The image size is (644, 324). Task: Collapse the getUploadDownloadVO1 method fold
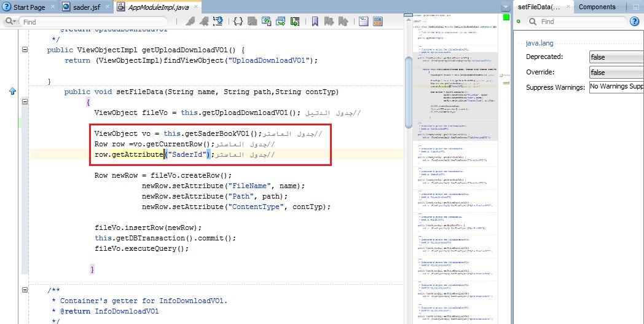click(25, 50)
